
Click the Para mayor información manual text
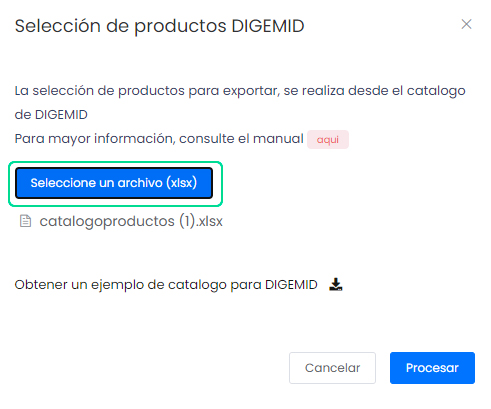159,139
